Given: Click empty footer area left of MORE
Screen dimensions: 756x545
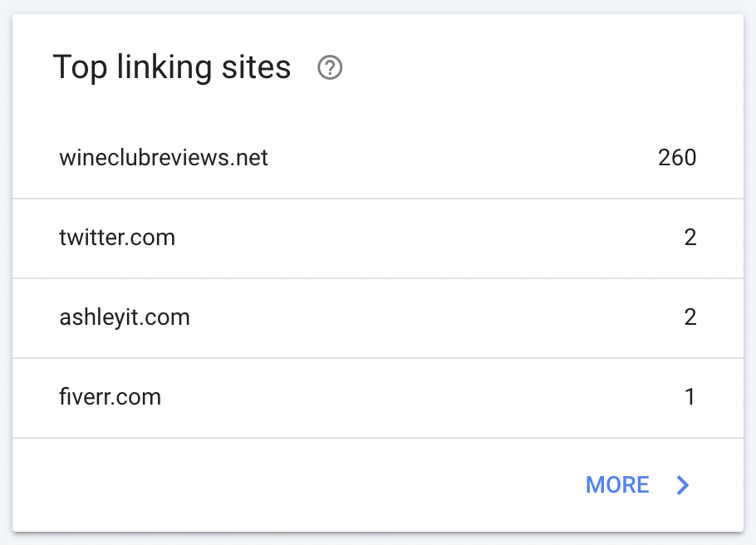Looking at the screenshot, I should click(289, 484).
